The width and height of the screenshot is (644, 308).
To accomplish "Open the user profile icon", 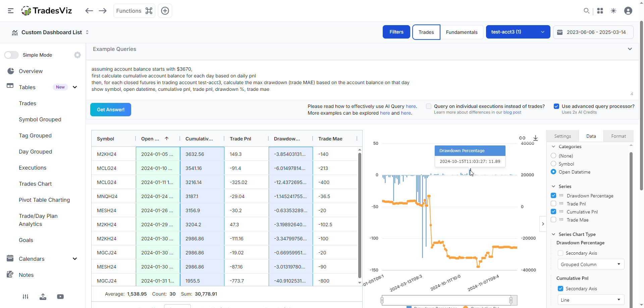I will [x=628, y=11].
